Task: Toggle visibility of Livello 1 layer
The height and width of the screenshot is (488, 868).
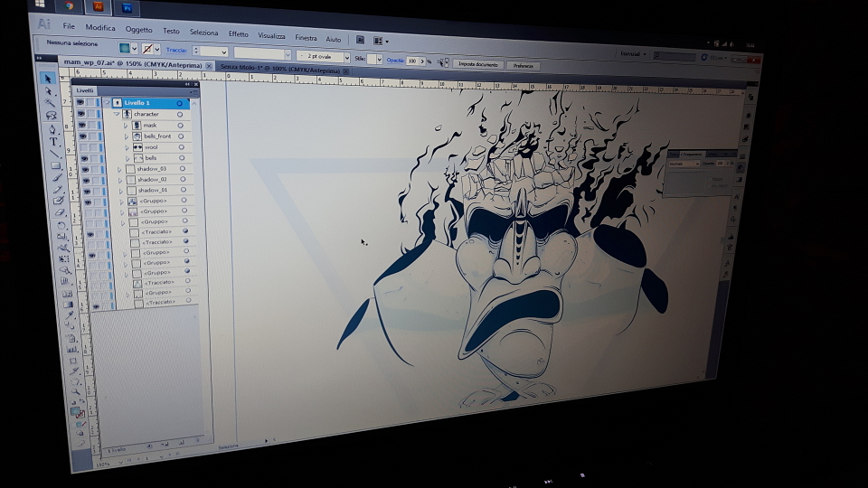Action: [80, 102]
